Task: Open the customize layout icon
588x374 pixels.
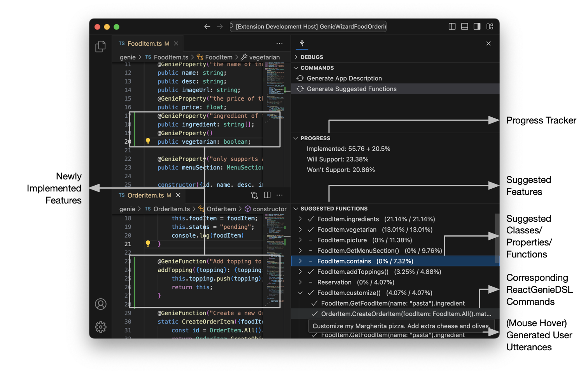Action: point(490,27)
